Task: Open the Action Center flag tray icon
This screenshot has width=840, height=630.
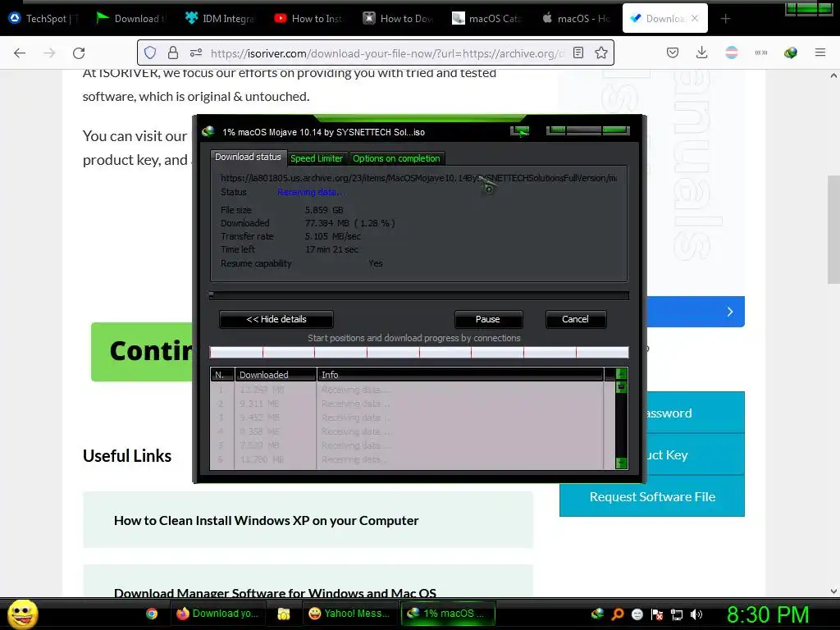Action: tap(657, 614)
